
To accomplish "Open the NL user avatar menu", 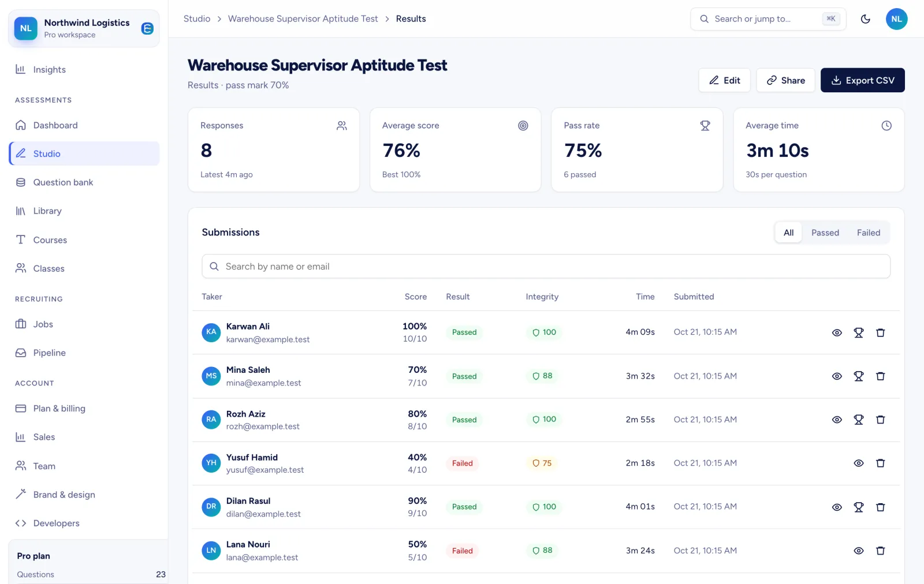I will coord(896,19).
